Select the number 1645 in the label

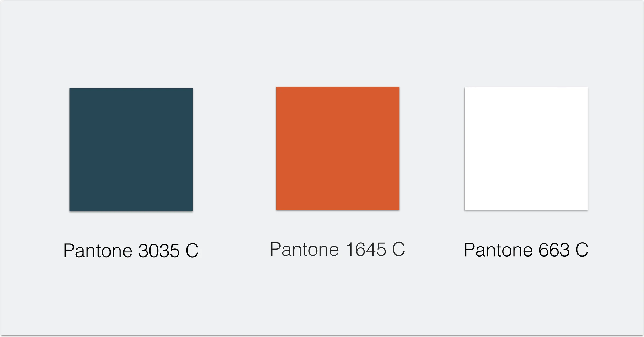click(x=366, y=249)
